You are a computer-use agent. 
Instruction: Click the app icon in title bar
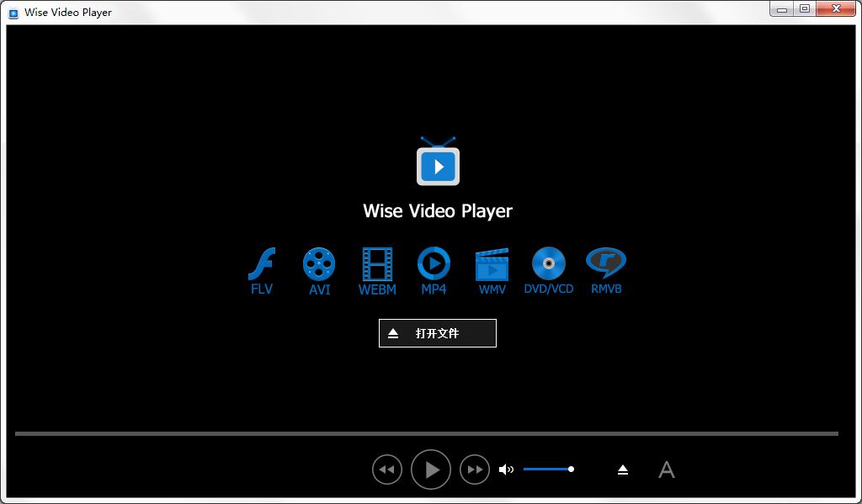13,13
